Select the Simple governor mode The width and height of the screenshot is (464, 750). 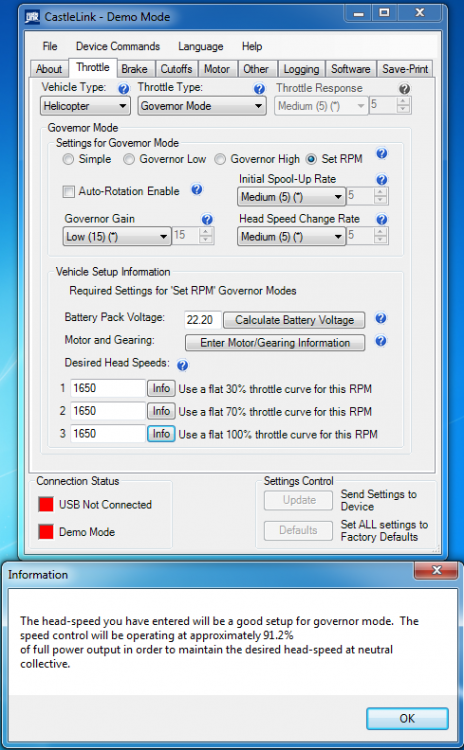68,159
